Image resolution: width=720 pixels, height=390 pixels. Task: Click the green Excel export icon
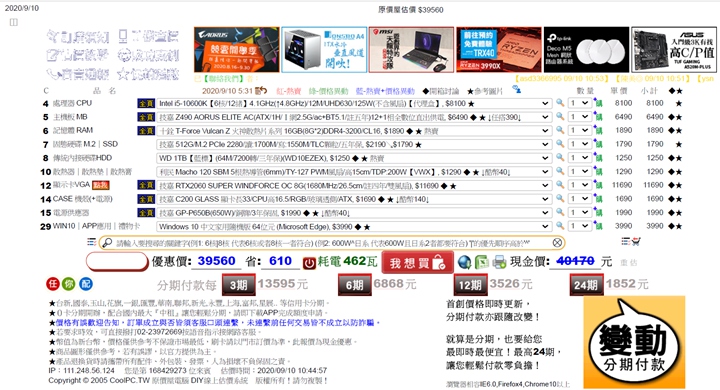tap(482, 262)
